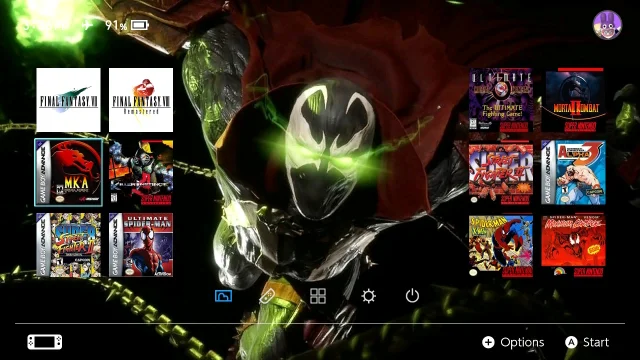Select the album folder icon in bottom bar
The width and height of the screenshot is (640, 360).
[x=223, y=296]
